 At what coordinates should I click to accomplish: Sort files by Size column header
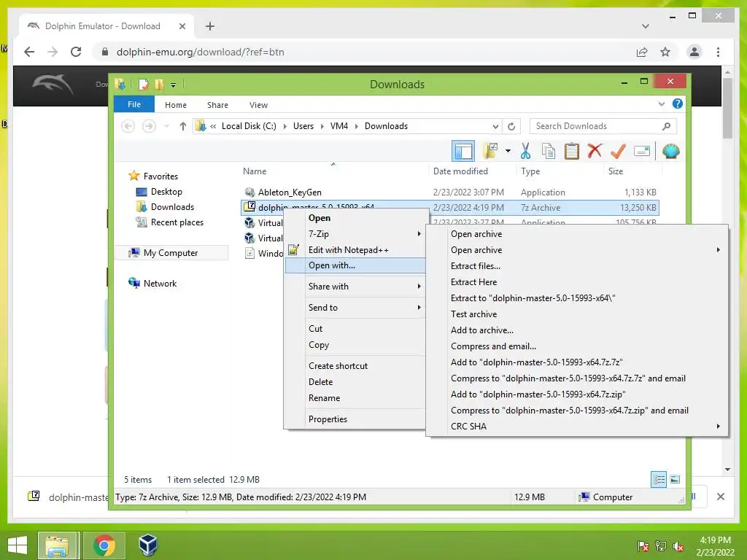(616, 171)
